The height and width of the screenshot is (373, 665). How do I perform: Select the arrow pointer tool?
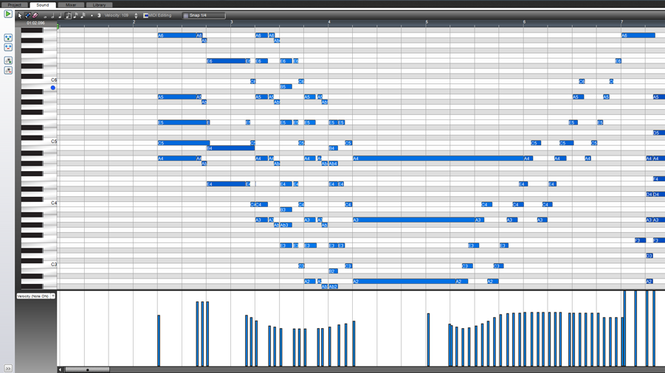(x=20, y=16)
